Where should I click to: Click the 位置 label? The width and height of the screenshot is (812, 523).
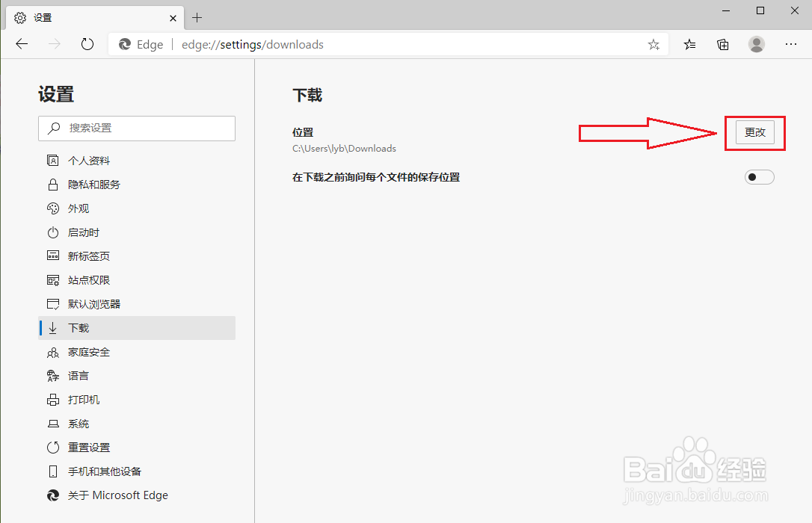[302, 132]
